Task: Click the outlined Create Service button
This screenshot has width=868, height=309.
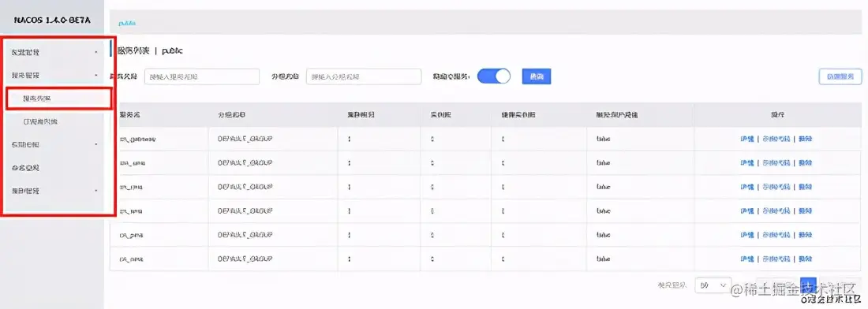Action: 840,76
